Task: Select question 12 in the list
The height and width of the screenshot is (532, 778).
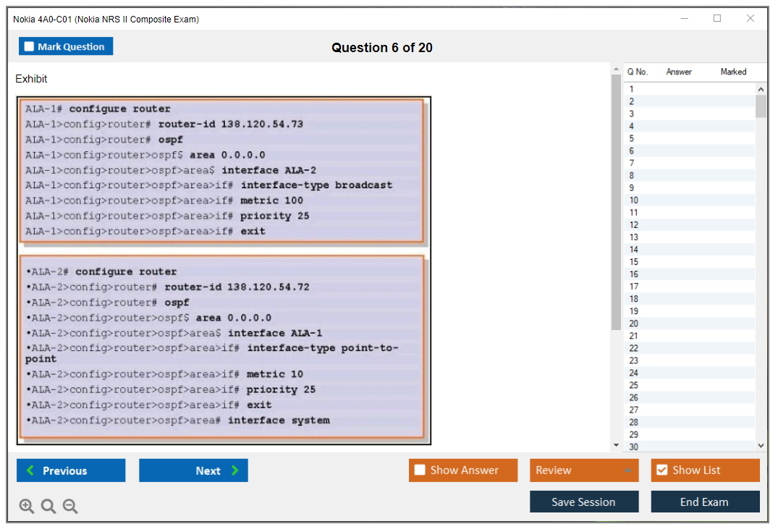Action: [634, 225]
